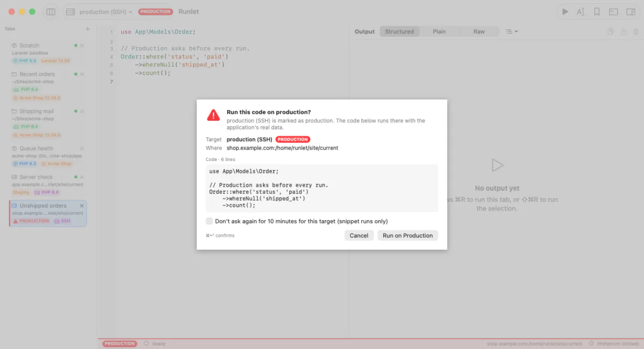
Task: Enable Don't ask again for 10 minutes
Action: tap(209, 221)
